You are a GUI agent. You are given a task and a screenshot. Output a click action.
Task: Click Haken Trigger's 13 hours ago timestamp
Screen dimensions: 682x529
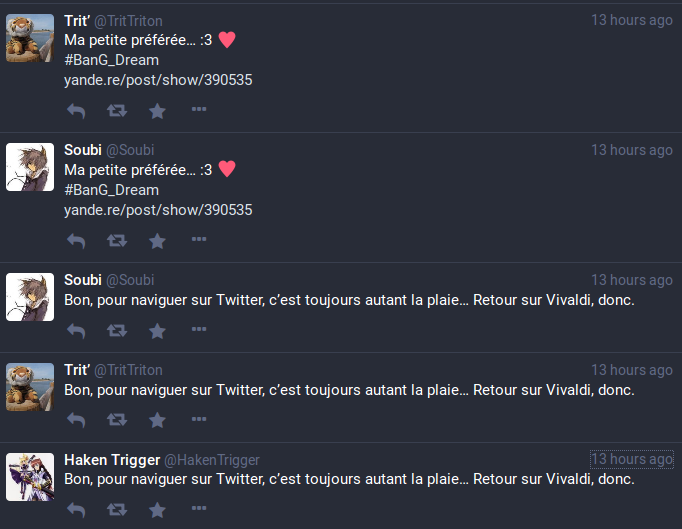[x=632, y=459]
